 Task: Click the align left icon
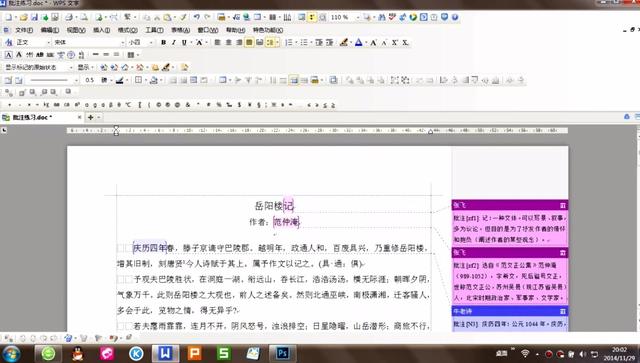click(x=218, y=42)
